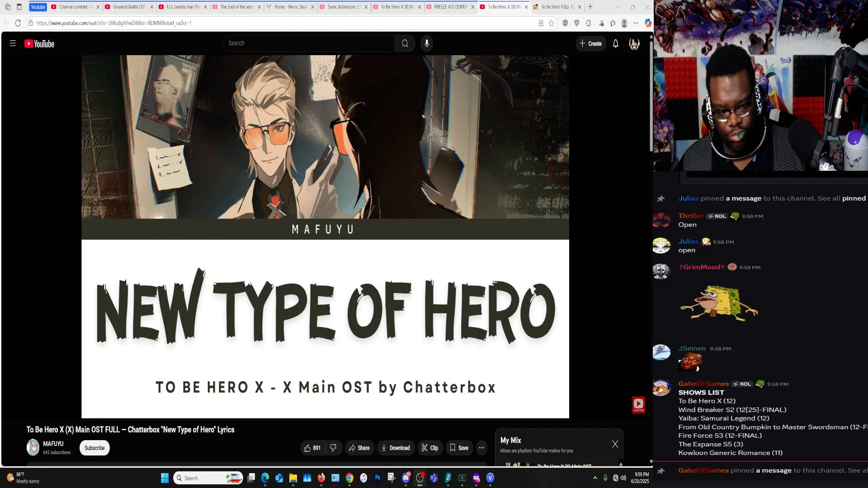
Task: Open Thriller's username in chat
Action: pyautogui.click(x=691, y=216)
